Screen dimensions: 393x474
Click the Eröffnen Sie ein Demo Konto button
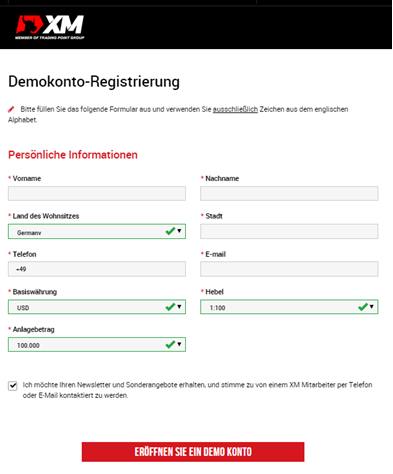tap(193, 452)
